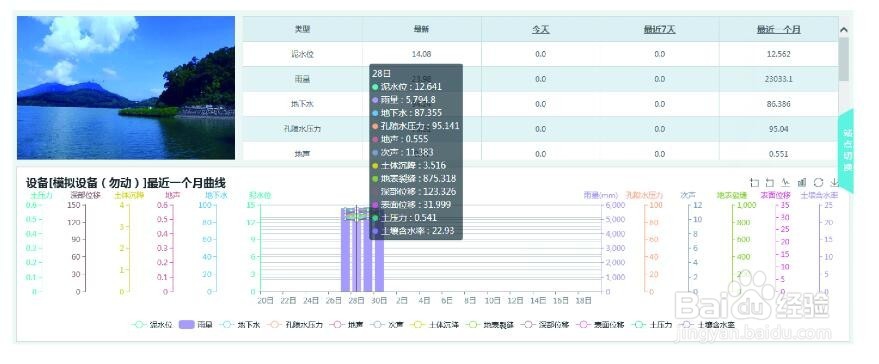Select the 泥水位 row label in table

click(303, 54)
